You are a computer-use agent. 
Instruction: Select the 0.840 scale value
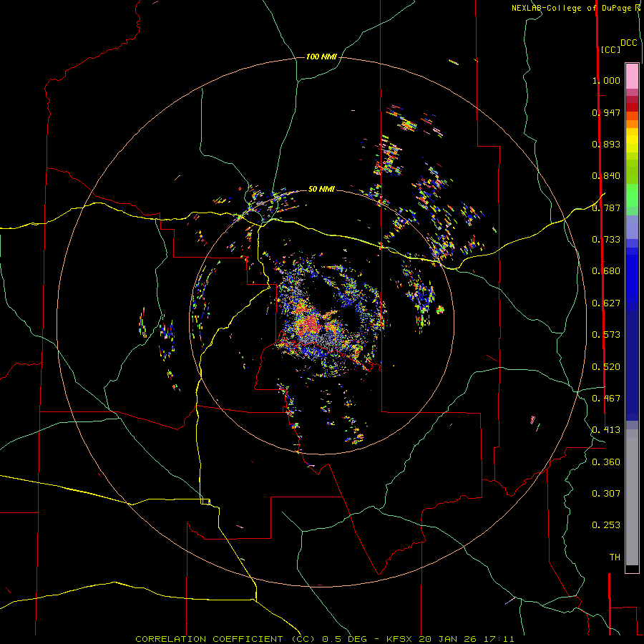[606, 176]
